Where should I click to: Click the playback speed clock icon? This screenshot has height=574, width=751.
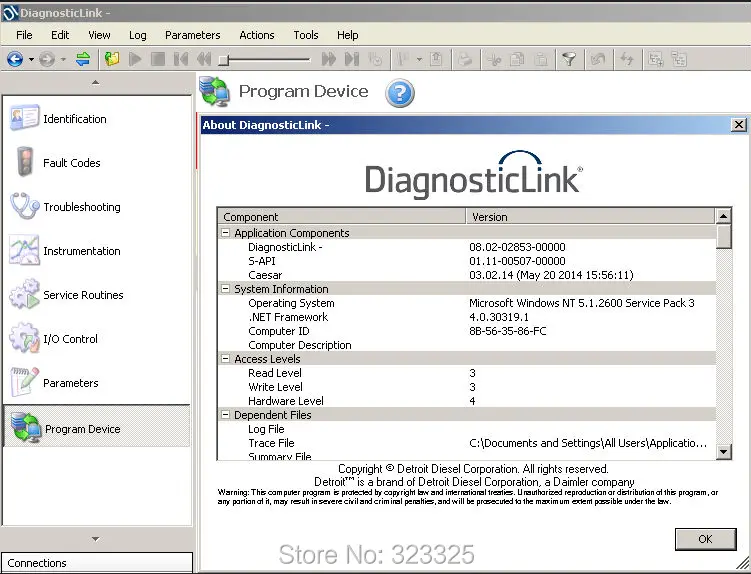tap(375, 59)
